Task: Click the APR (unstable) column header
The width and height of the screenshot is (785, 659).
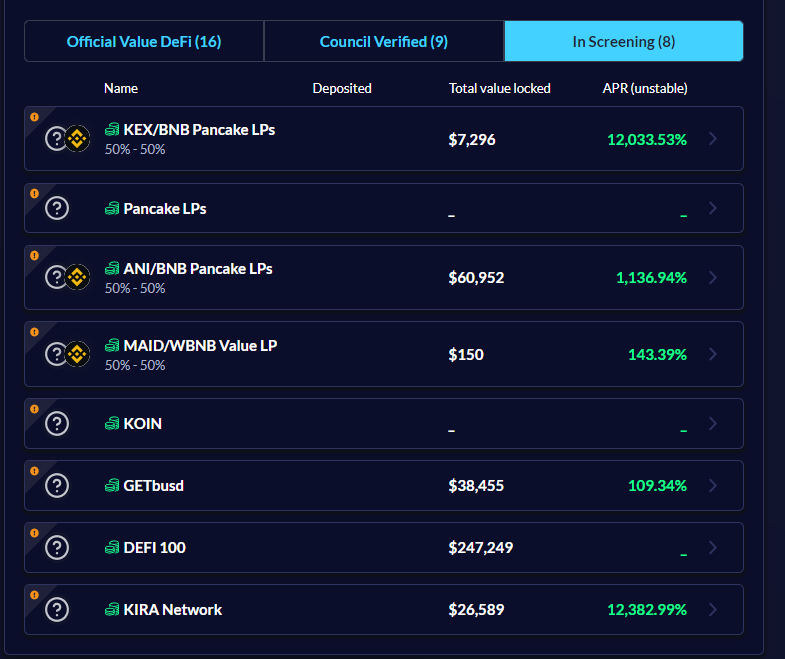Action: 645,88
